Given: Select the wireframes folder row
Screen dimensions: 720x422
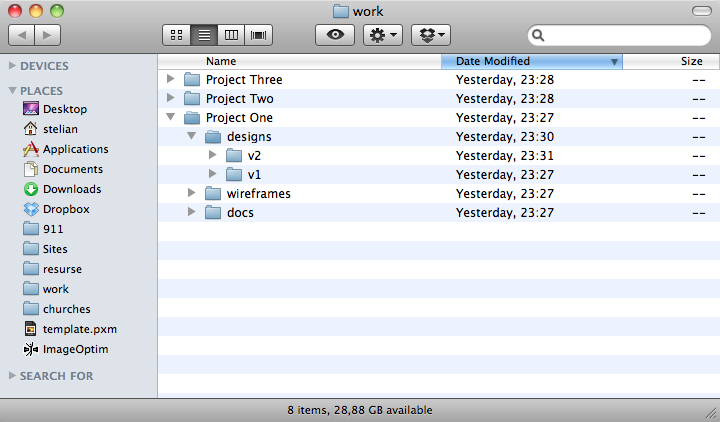Looking at the screenshot, I should click(439, 194).
